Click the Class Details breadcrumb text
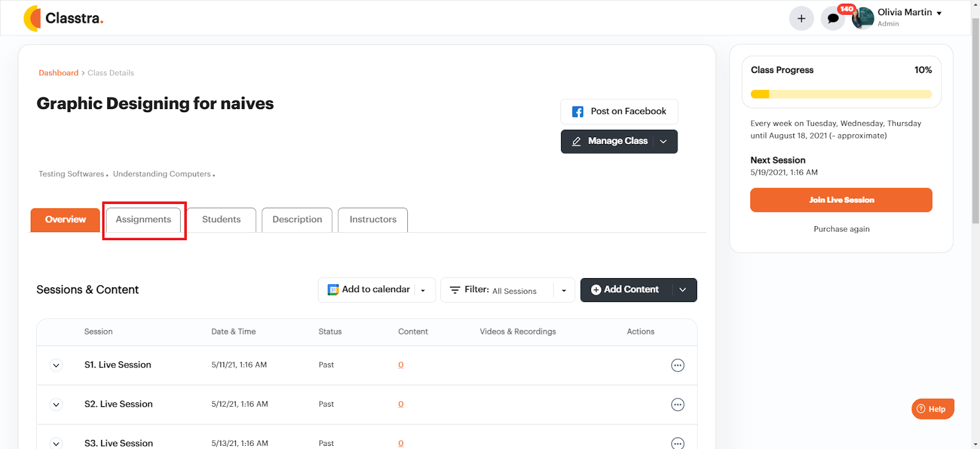Image resolution: width=980 pixels, height=449 pixels. pyautogui.click(x=111, y=73)
